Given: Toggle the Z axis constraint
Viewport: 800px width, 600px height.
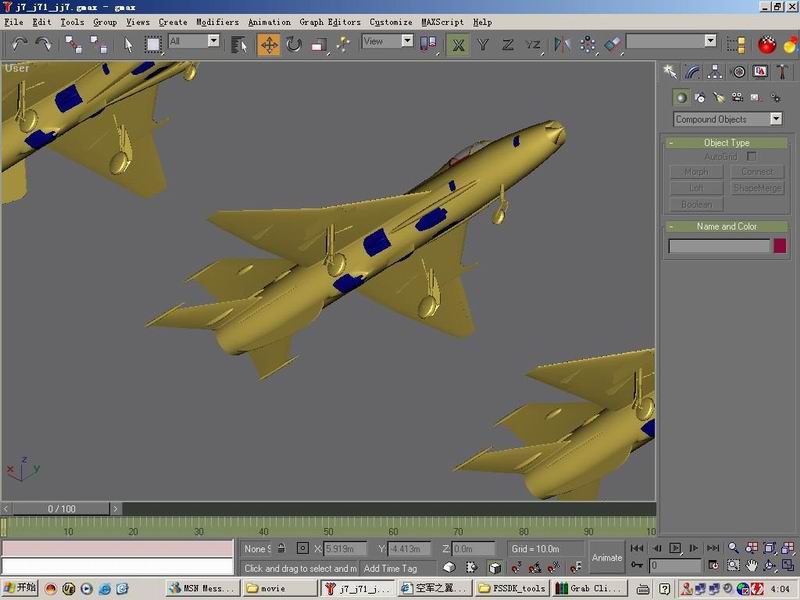Looking at the screenshot, I should coord(508,44).
